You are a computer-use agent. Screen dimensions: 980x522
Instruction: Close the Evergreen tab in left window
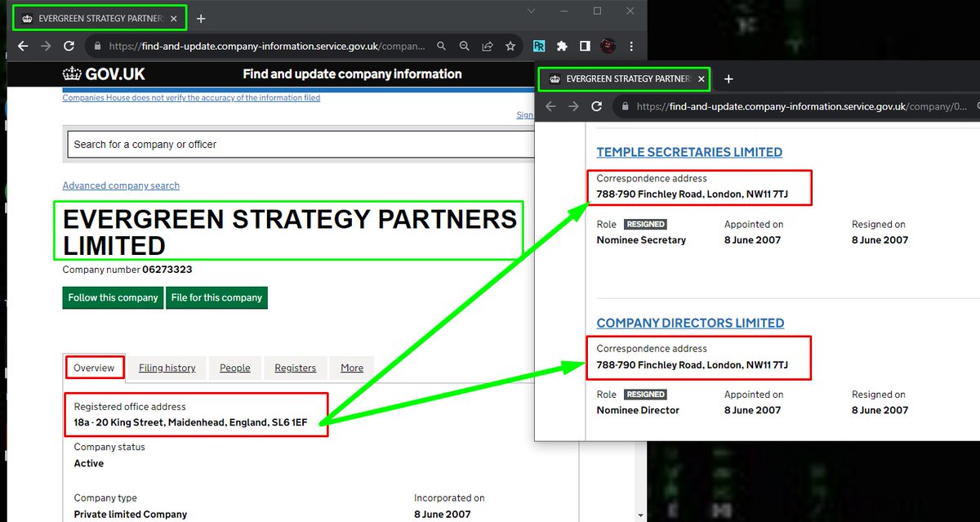click(x=176, y=18)
